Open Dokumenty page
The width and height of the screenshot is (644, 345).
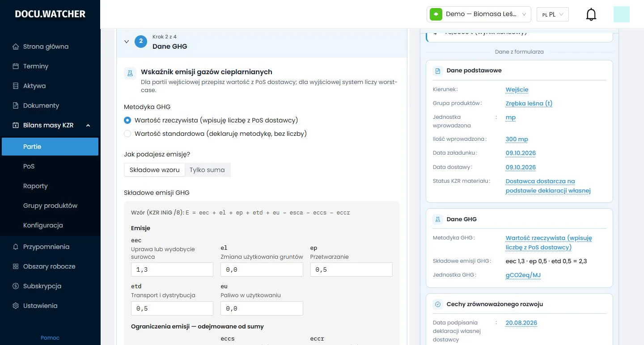pyautogui.click(x=50, y=105)
